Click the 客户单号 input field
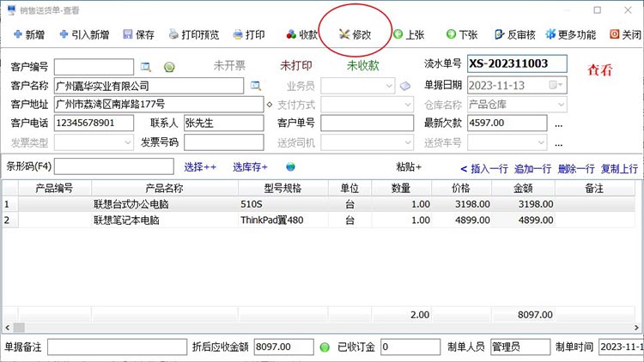The height and width of the screenshot is (362, 644). [x=367, y=124]
